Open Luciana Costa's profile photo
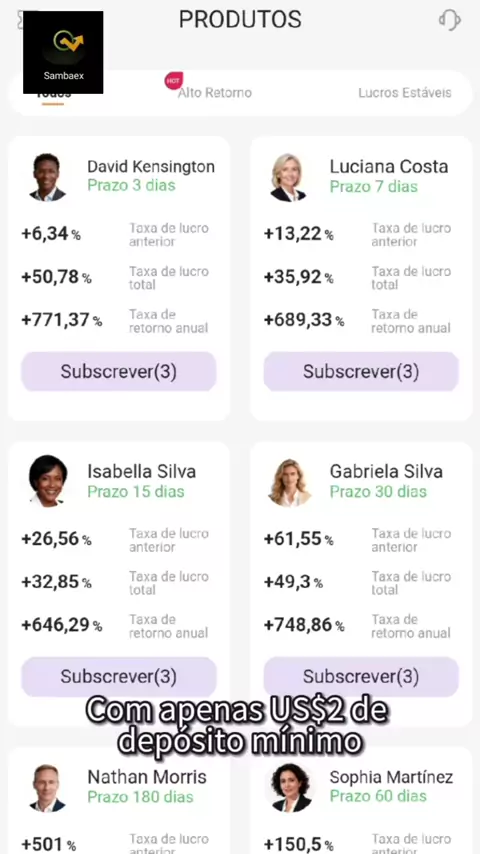This screenshot has width=480, height=854. click(x=289, y=177)
